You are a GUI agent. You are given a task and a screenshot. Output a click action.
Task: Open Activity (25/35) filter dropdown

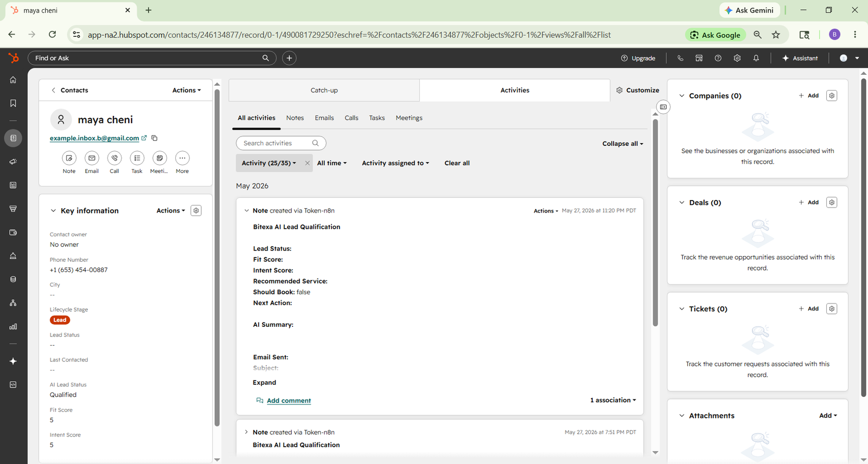point(269,163)
